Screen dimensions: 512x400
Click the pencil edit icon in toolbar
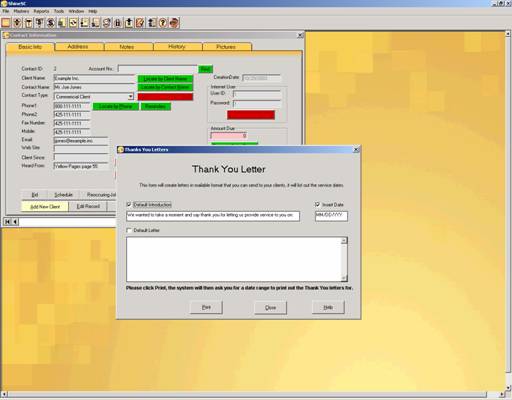[x=140, y=23]
